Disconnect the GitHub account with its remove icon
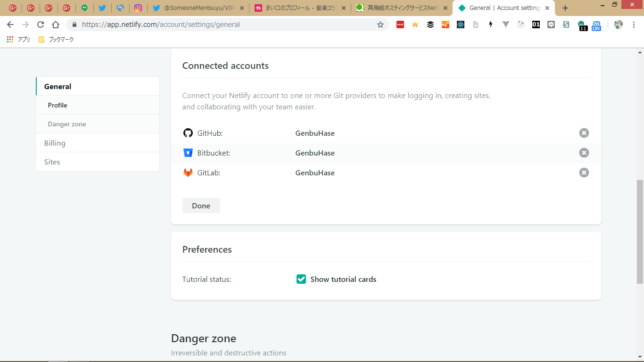Screen dimensions: 644x362 pyautogui.click(x=584, y=133)
